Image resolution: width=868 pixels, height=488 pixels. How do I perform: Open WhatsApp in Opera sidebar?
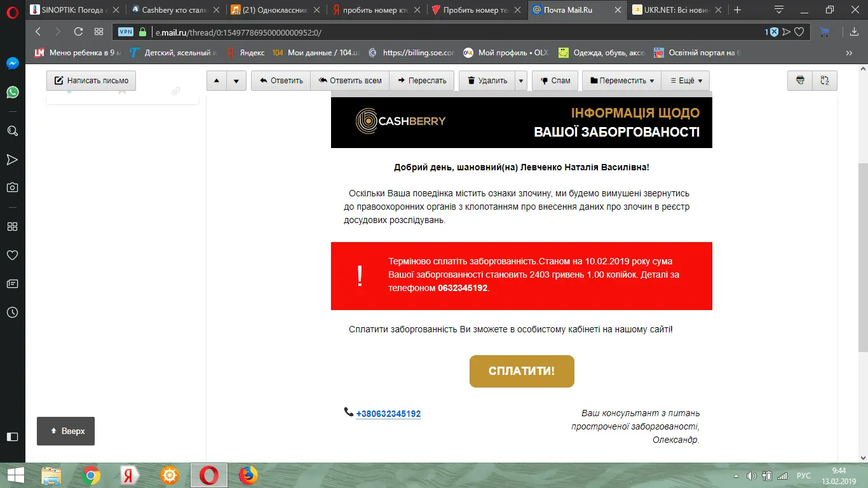click(12, 92)
